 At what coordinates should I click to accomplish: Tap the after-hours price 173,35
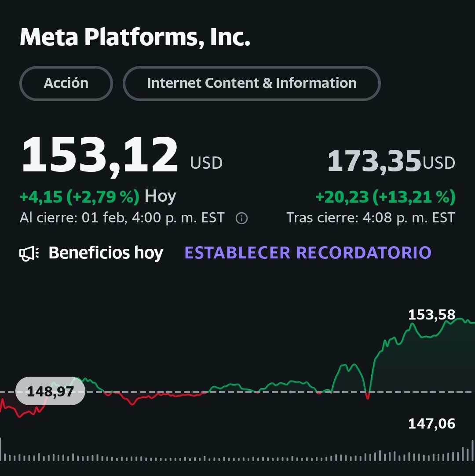point(374,161)
